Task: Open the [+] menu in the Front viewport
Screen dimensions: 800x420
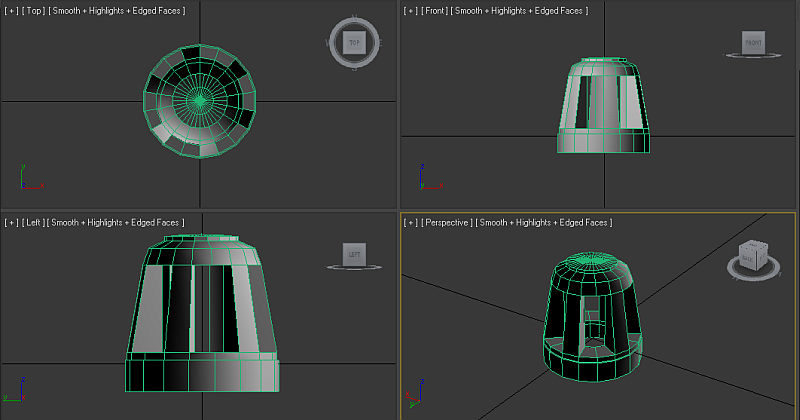Action: [x=411, y=10]
